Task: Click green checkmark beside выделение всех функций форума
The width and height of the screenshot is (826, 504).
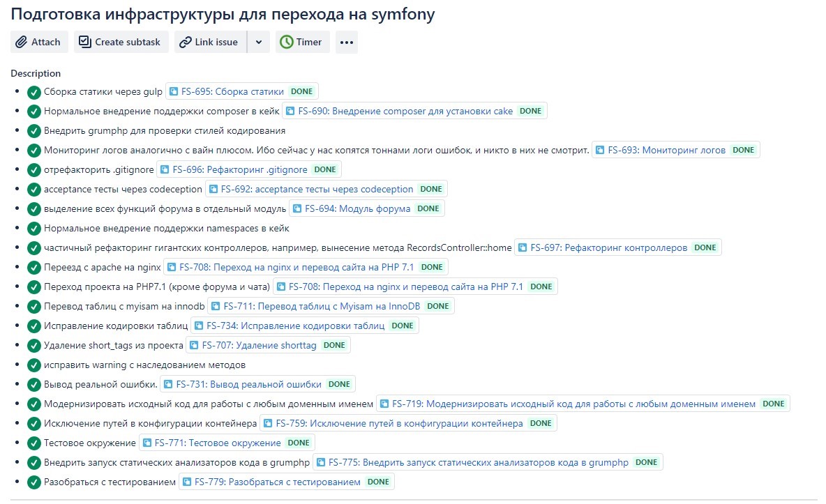Action: 34,209
